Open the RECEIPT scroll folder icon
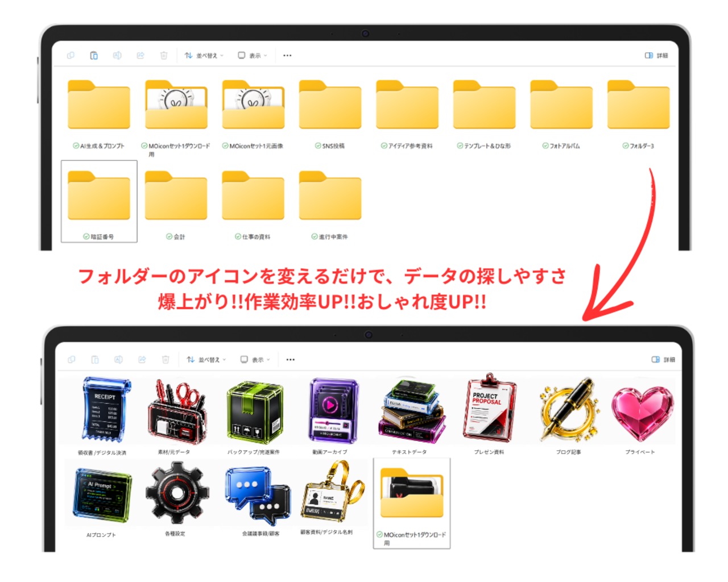Image resolution: width=728 pixels, height=582 pixels. tap(106, 410)
